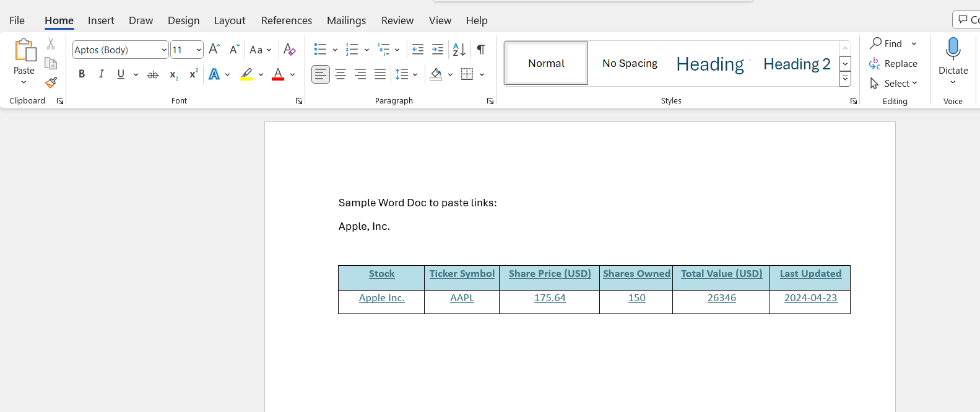
Task: Switch to the Layout tab
Action: point(230,20)
